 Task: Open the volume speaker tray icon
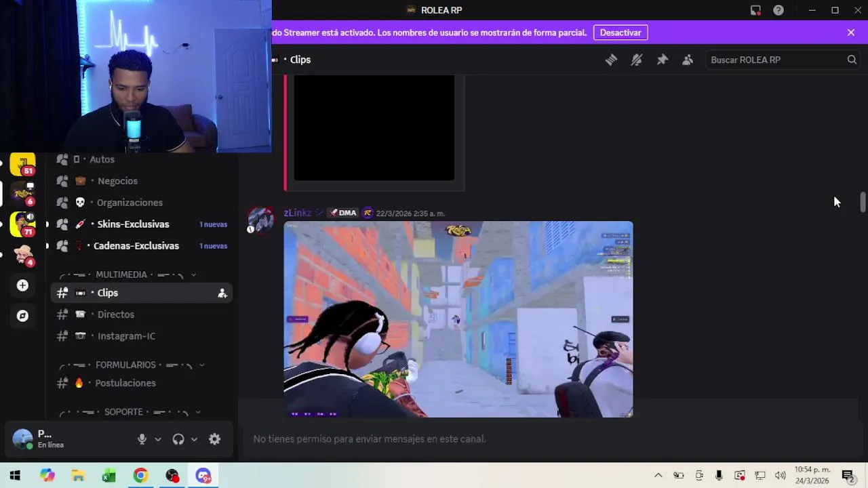pos(780,476)
